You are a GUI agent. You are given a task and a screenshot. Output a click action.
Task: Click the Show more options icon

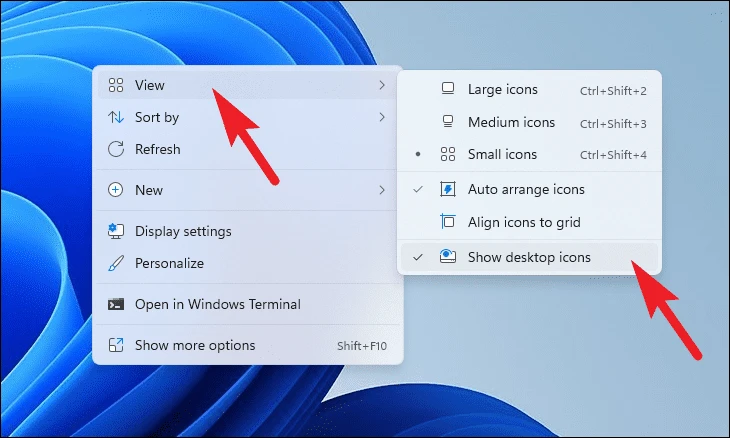click(115, 345)
